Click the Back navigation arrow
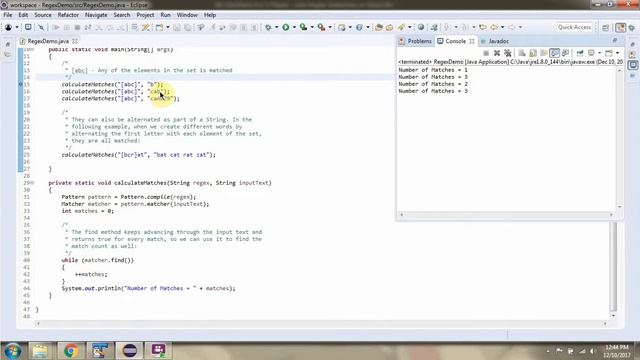640x360 pixels. 494,27
